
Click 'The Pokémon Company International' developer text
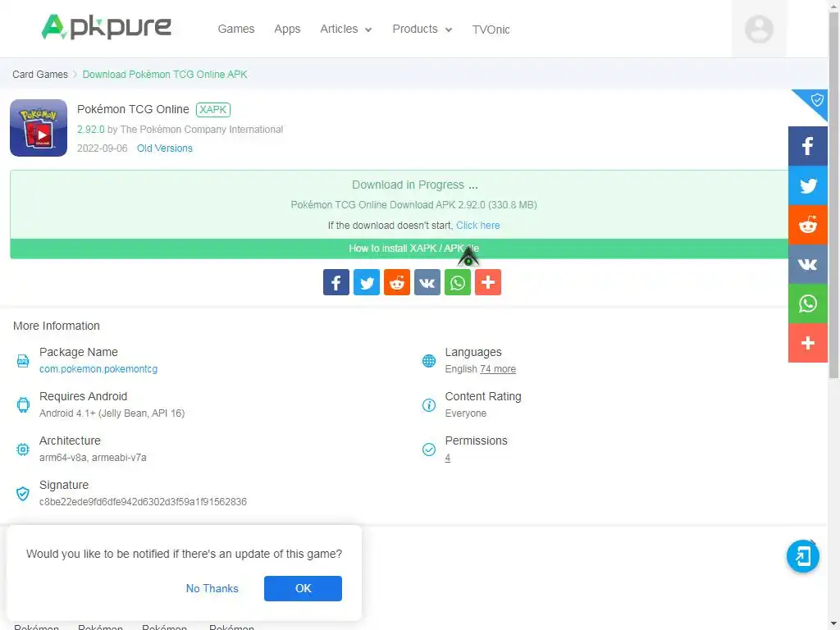coord(202,130)
